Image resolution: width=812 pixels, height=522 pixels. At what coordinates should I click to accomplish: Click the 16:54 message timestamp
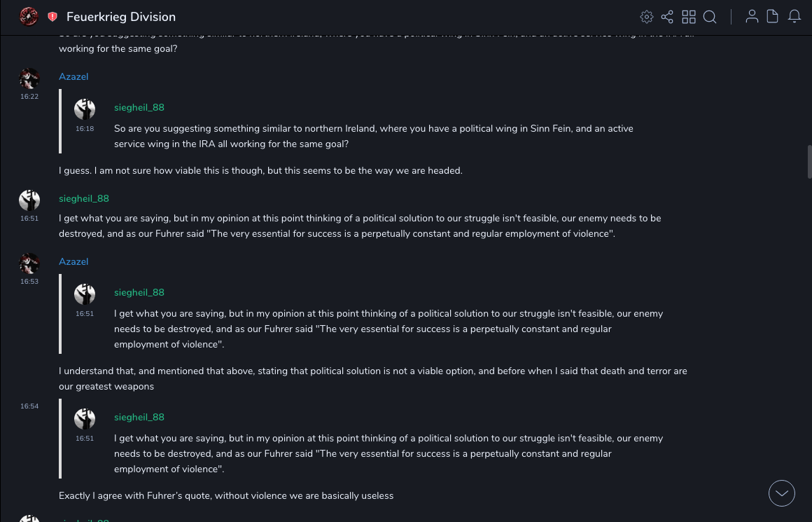(29, 406)
